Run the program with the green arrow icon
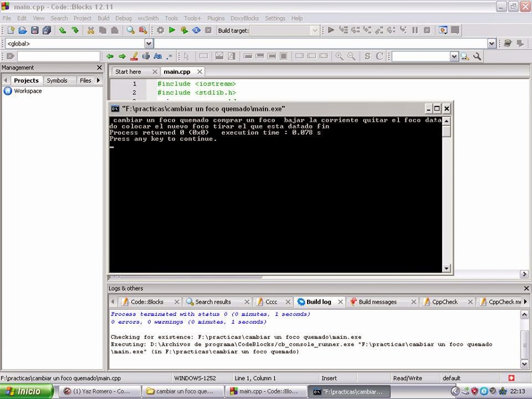Viewport: 532px width, 399px height. pyautogui.click(x=172, y=30)
